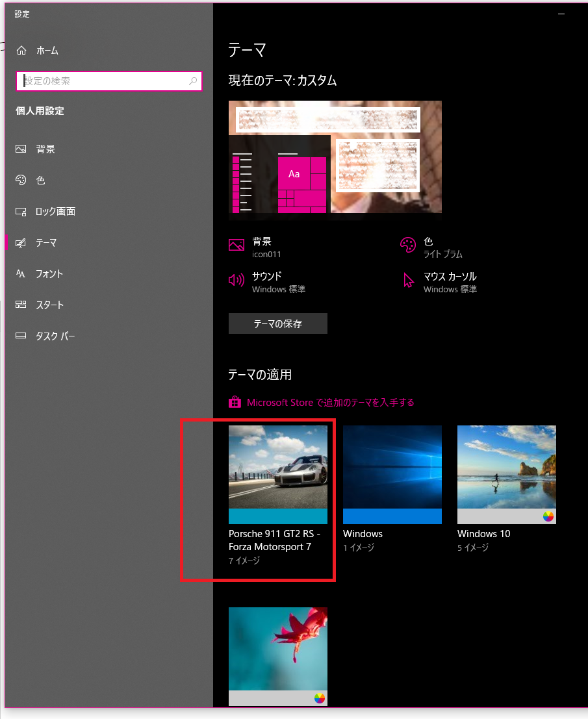Image resolution: width=588 pixels, height=719 pixels.
Task: Click the Microsoft Store bag icon
Action: pyautogui.click(x=235, y=402)
